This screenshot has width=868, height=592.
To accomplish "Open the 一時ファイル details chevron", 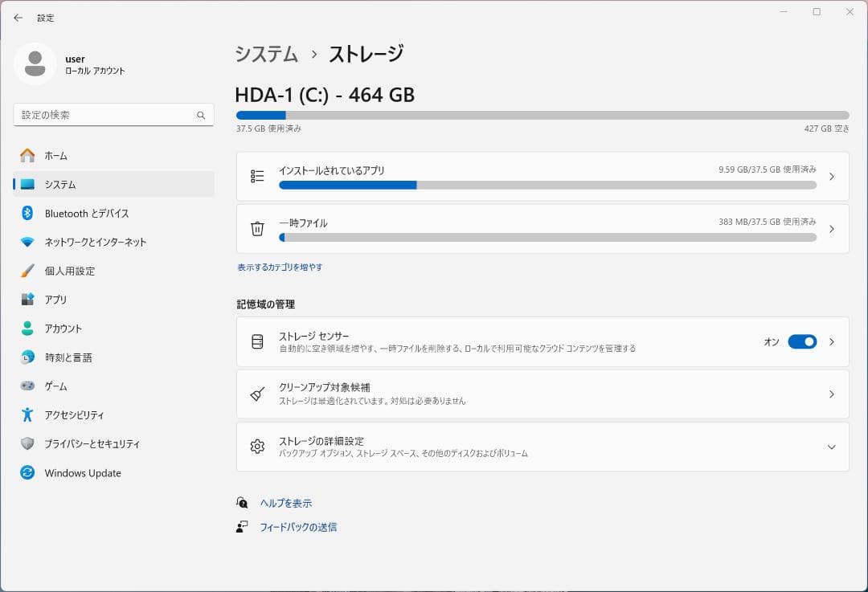I will pos(832,229).
